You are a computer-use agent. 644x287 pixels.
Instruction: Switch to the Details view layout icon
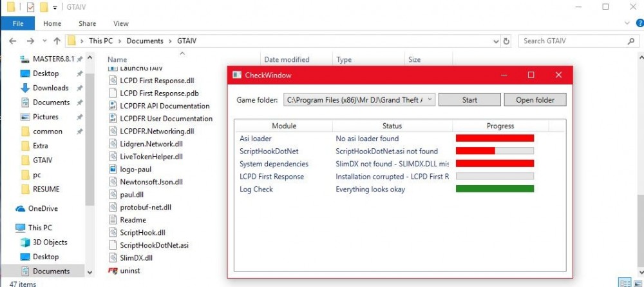click(625, 283)
